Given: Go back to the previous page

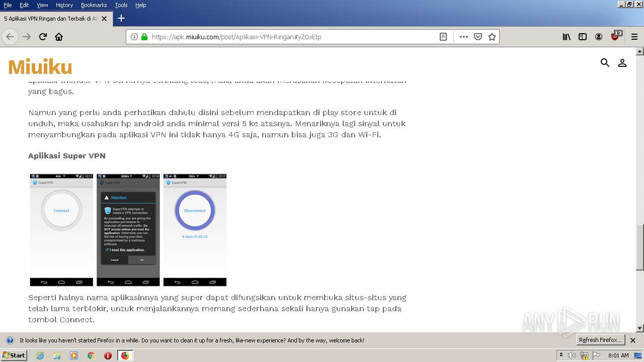Looking at the screenshot, I should (10, 37).
